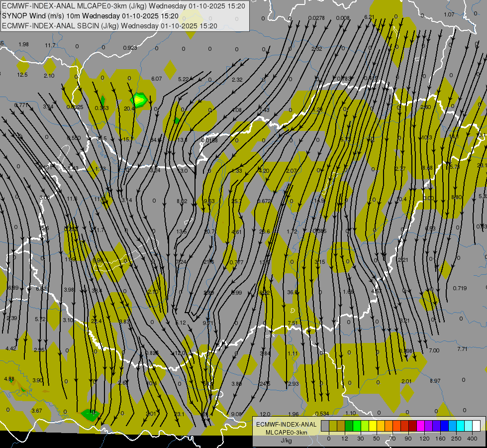Screen dimensions: 487x448
Task: Click the map value '20.6'
Action: [264, 231]
